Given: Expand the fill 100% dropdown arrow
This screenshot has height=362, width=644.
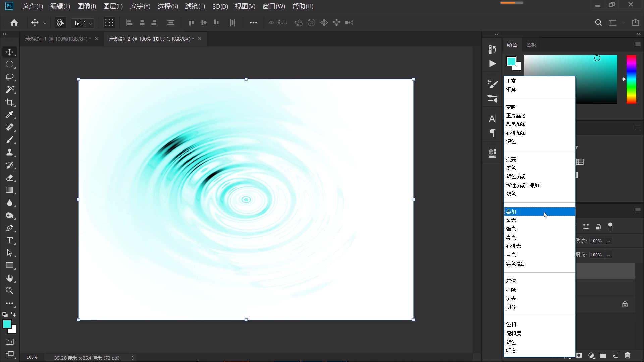Looking at the screenshot, I should 608,255.
